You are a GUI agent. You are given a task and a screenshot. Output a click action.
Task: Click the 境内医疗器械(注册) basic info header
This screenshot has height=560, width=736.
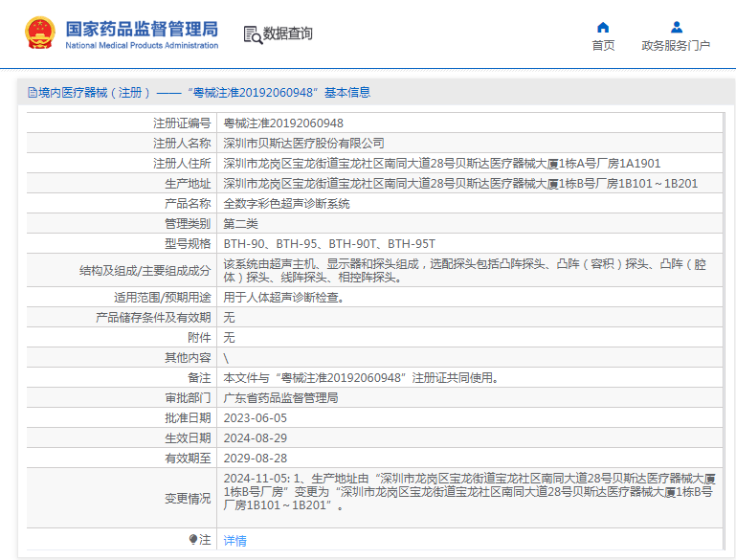pos(199,93)
